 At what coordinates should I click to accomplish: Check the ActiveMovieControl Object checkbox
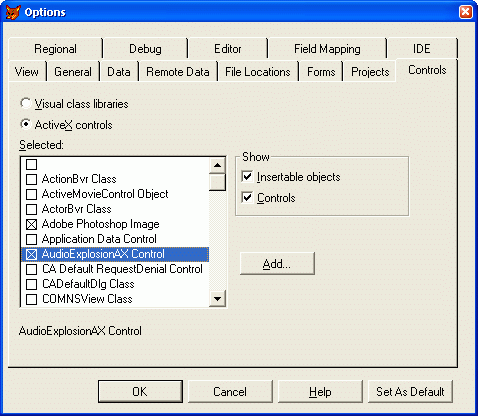(31, 194)
